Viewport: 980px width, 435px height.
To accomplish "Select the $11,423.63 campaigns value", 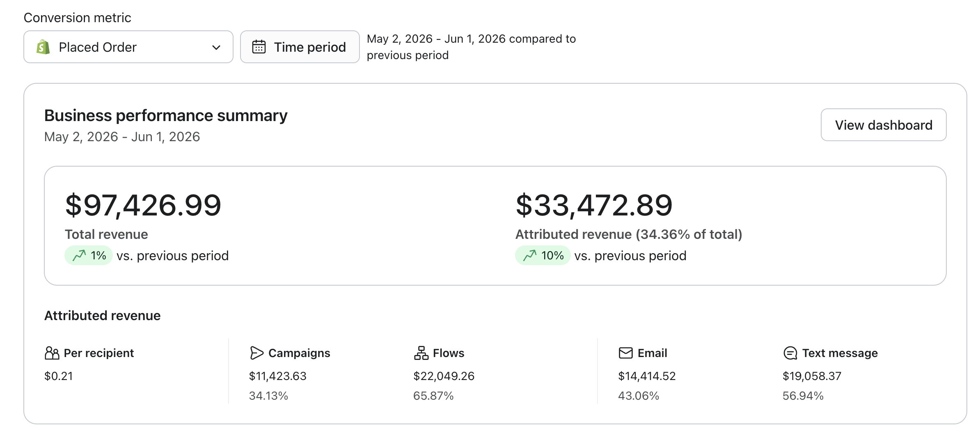I will point(278,376).
